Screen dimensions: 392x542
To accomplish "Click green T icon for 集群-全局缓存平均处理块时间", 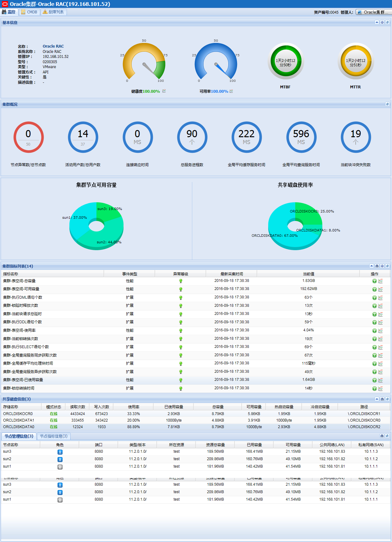I will click(375, 364).
